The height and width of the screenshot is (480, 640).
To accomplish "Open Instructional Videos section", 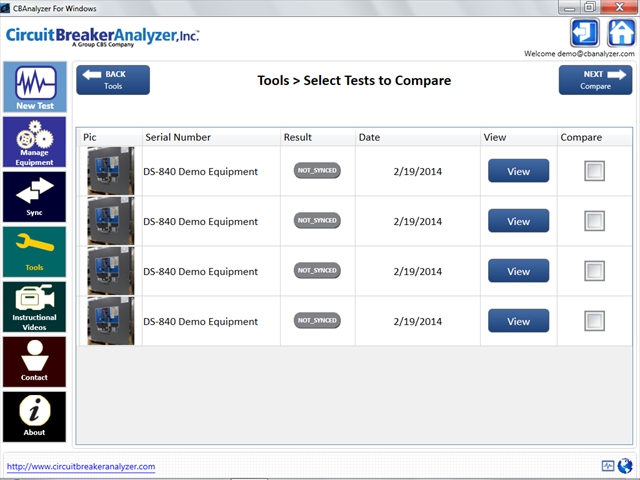I will click(35, 307).
